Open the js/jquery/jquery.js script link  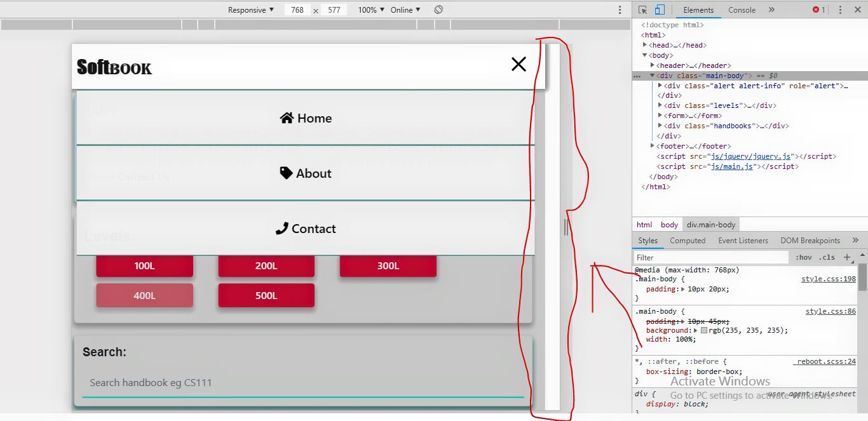pos(750,156)
